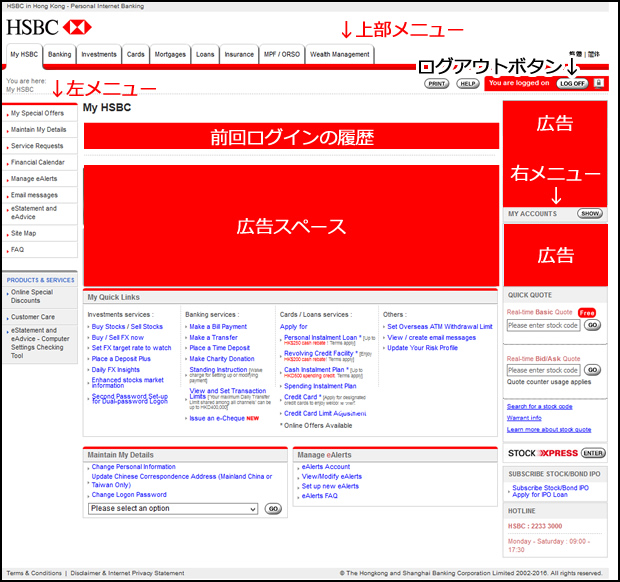620x582 pixels.
Task: Open the Wealth Management tab
Action: pyautogui.click(x=340, y=54)
